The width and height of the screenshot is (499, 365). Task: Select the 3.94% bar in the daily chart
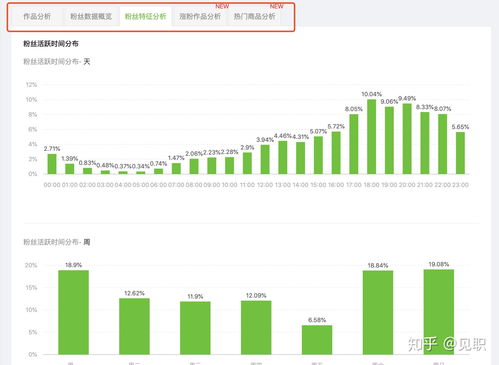point(265,159)
